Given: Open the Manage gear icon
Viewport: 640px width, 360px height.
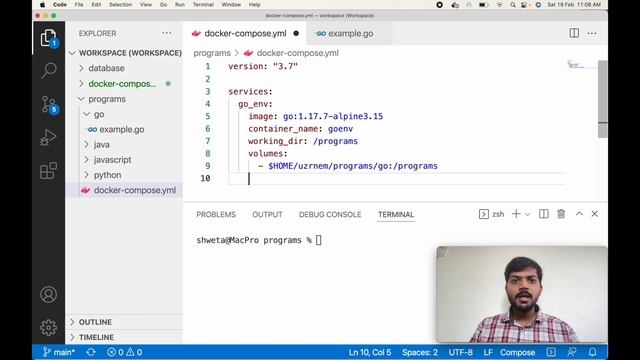Looking at the screenshot, I should click(x=49, y=327).
